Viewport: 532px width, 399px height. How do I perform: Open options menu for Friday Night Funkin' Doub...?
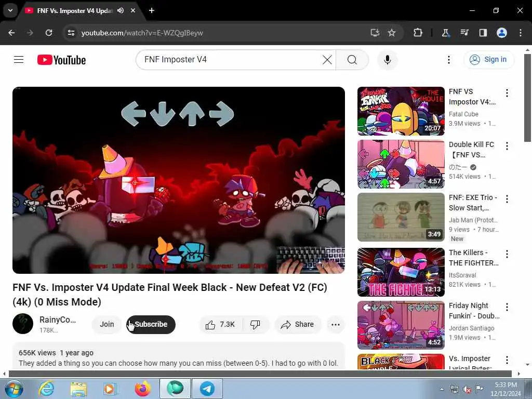coord(507,307)
